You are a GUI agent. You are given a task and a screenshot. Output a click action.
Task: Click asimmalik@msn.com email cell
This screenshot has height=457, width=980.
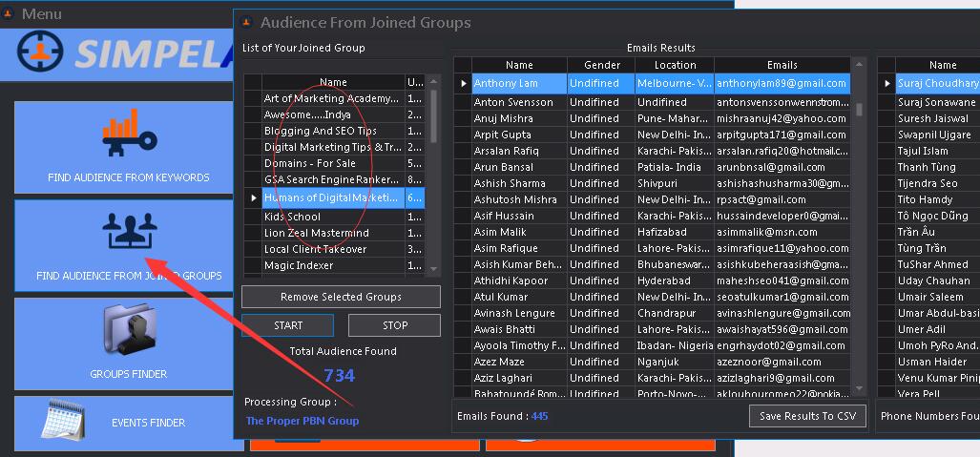(x=782, y=232)
